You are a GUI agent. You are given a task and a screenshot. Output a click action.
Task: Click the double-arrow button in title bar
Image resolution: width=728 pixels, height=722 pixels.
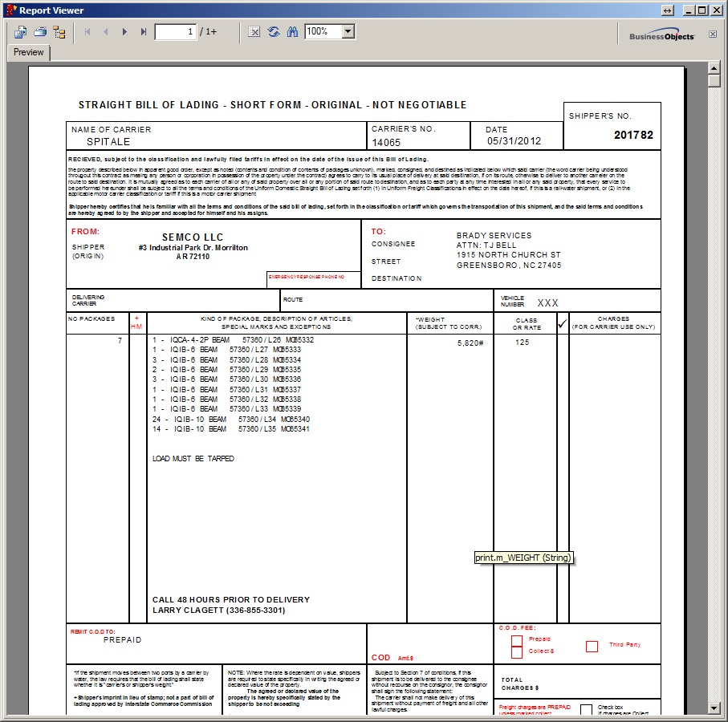[667, 10]
